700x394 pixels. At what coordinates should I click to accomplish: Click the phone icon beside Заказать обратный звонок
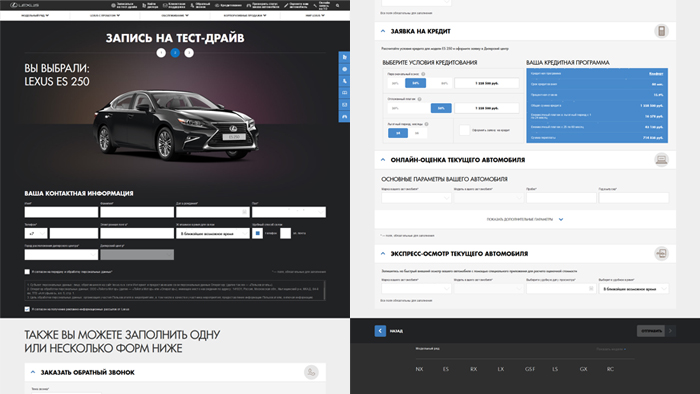point(311,372)
